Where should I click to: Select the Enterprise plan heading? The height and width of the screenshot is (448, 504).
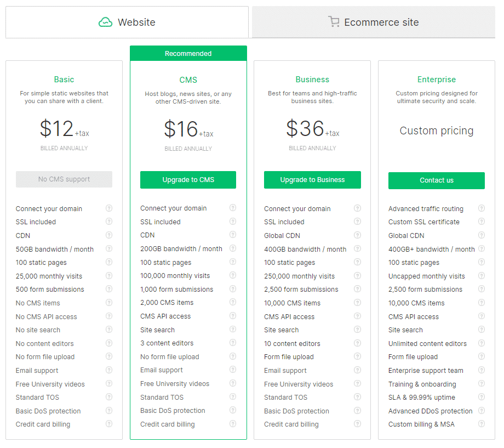tap(436, 80)
